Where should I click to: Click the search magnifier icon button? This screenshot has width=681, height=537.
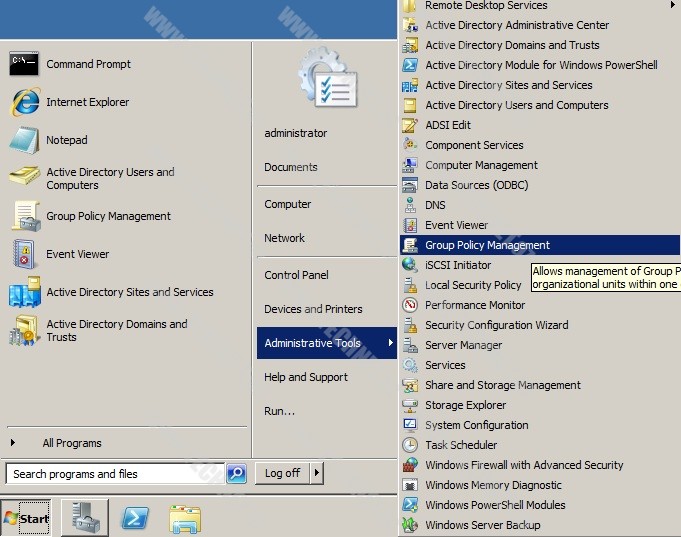tap(236, 474)
